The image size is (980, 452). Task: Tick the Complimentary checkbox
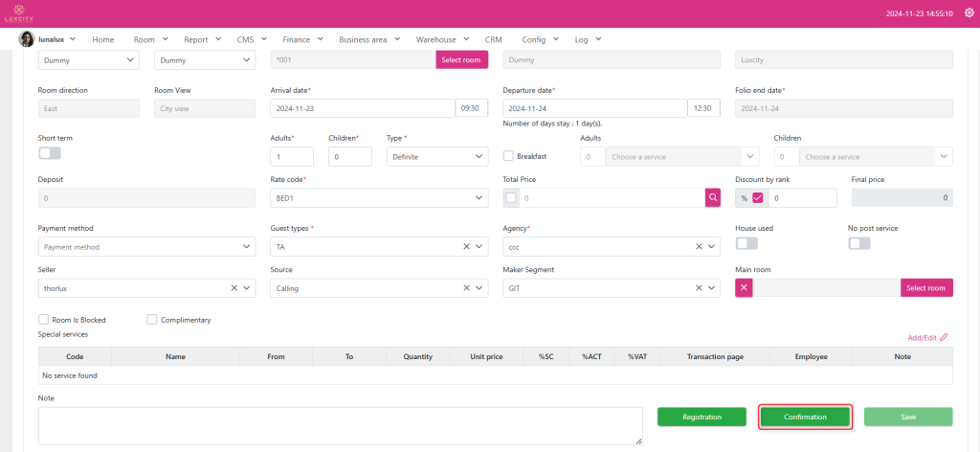pos(152,320)
